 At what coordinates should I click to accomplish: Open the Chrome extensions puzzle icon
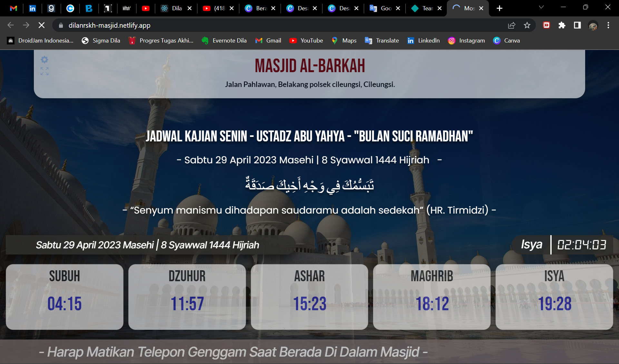562,25
